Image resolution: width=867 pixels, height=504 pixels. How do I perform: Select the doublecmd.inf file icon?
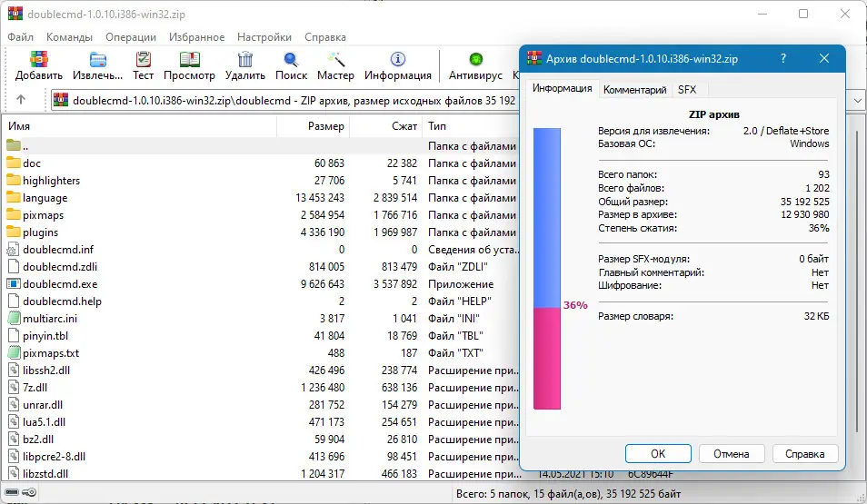pyautogui.click(x=14, y=249)
